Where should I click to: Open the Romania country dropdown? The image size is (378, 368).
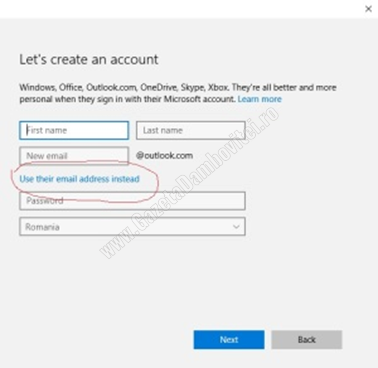(x=132, y=227)
